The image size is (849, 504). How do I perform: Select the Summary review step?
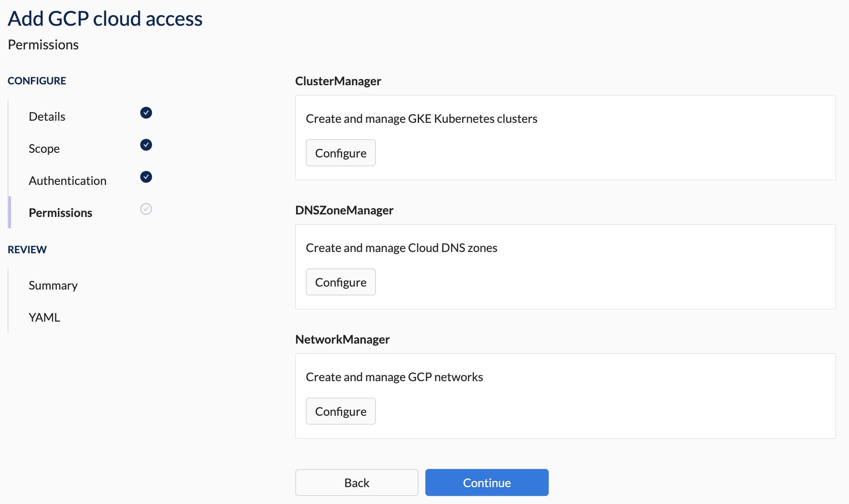pyautogui.click(x=54, y=285)
